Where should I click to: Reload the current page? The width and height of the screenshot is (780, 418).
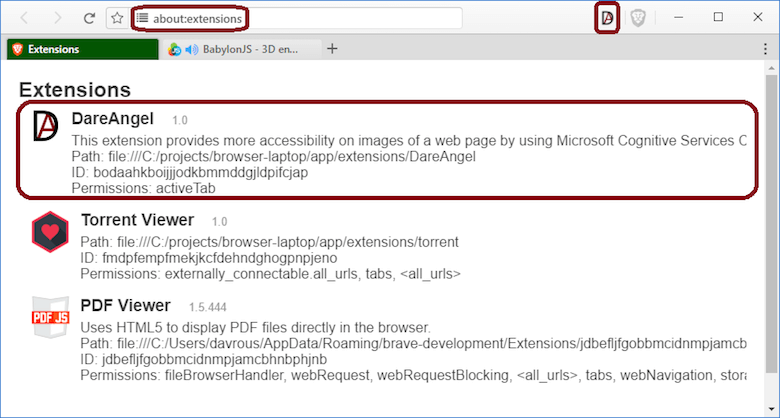[x=89, y=18]
